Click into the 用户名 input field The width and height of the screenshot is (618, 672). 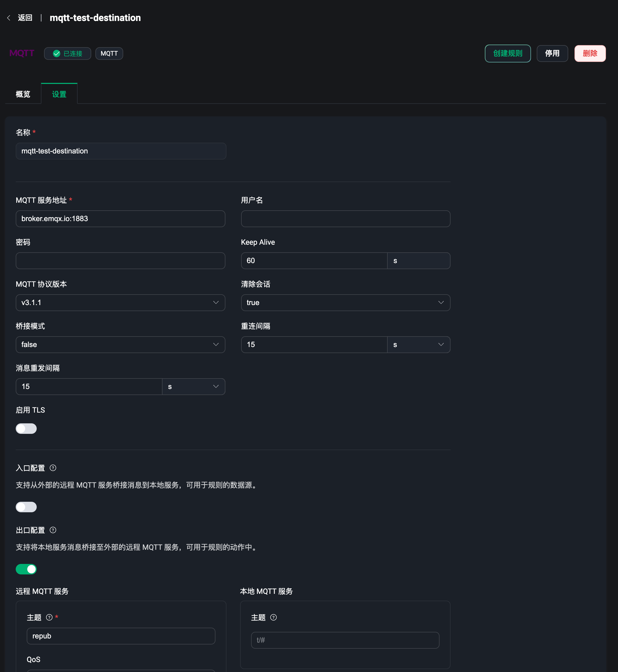345,218
